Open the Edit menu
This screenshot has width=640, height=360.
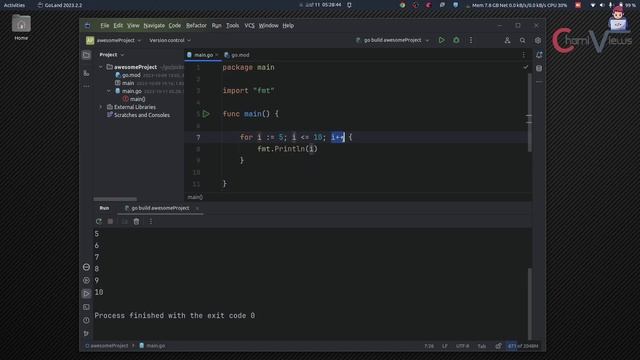coord(118,25)
